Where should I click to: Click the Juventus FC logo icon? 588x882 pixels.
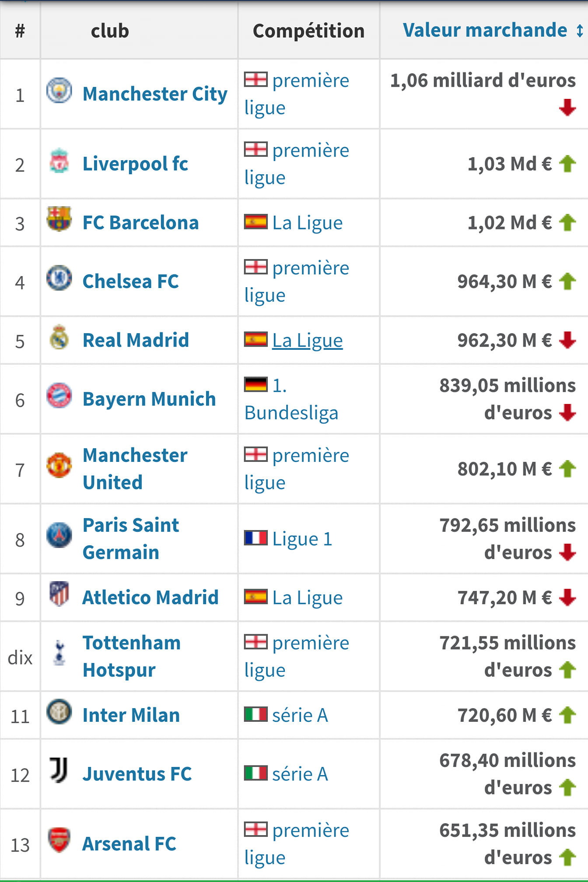pos(59,770)
